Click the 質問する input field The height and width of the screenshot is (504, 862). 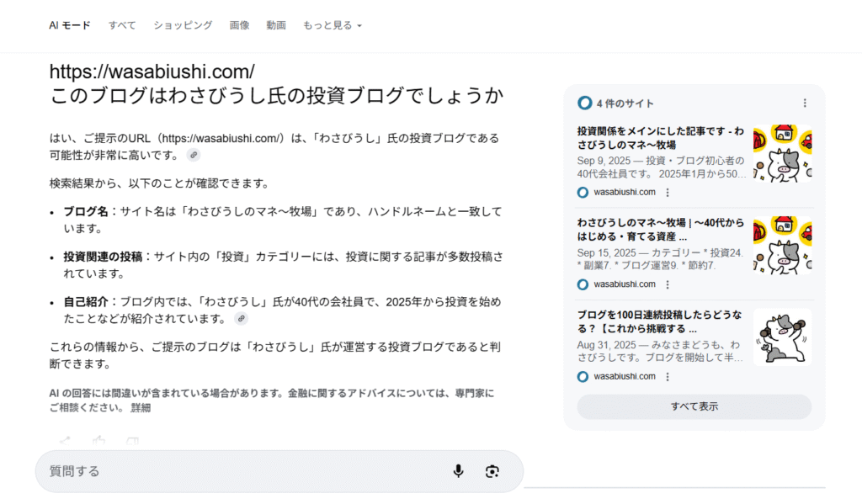244,471
